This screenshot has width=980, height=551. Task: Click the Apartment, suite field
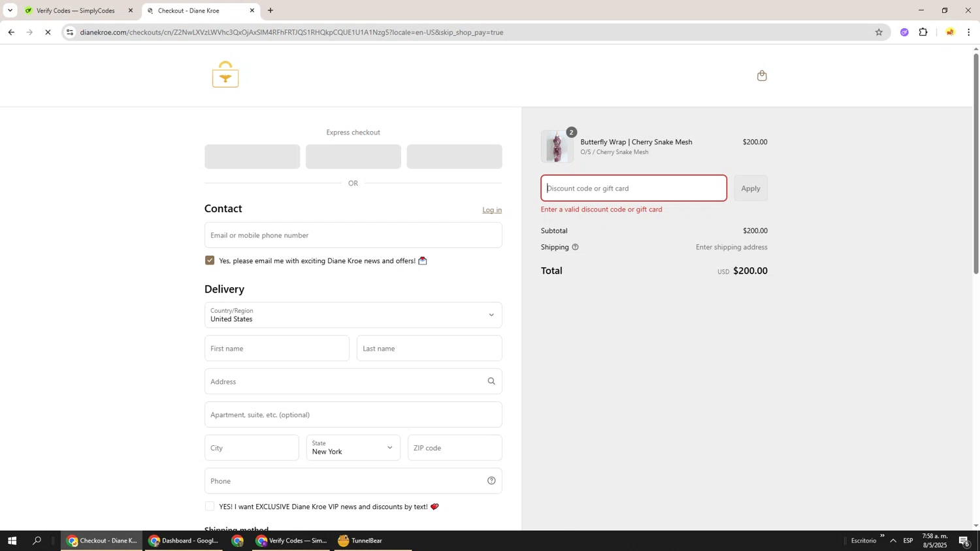point(353,415)
